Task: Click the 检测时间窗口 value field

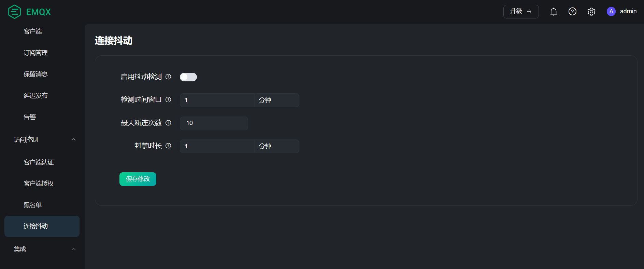Action: pos(217,100)
